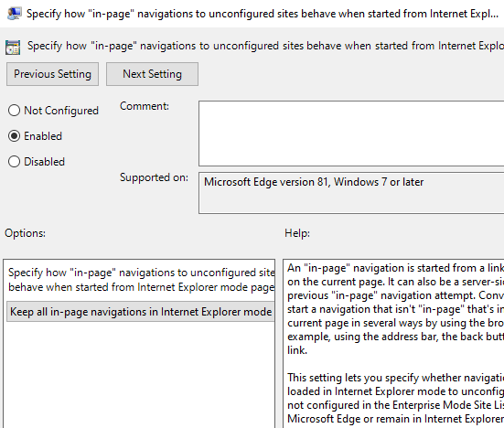Click inside the Comment text box
The width and height of the screenshot is (504, 428).
[351, 134]
